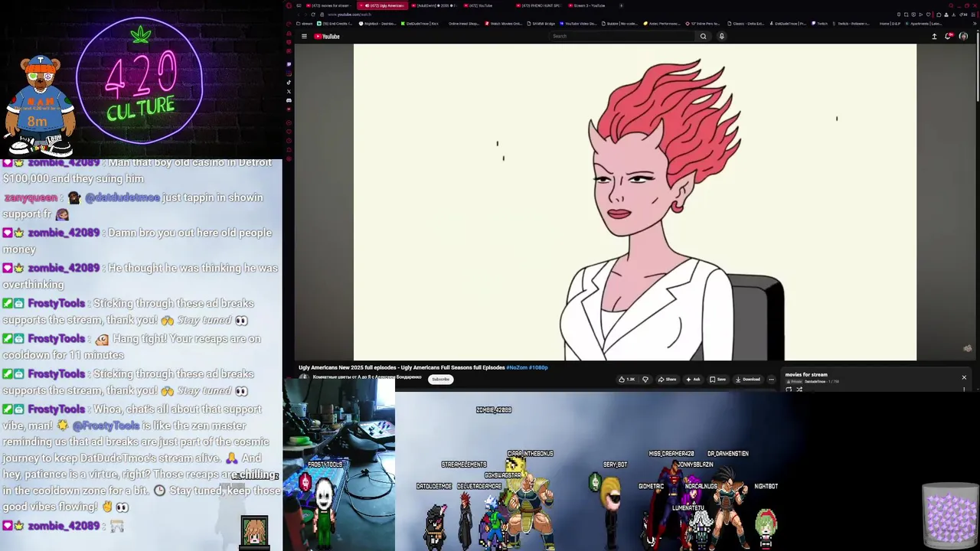Click @datdudetmoe mention in zanyqueen's message
This screenshot has height=551, width=980.
[122, 197]
